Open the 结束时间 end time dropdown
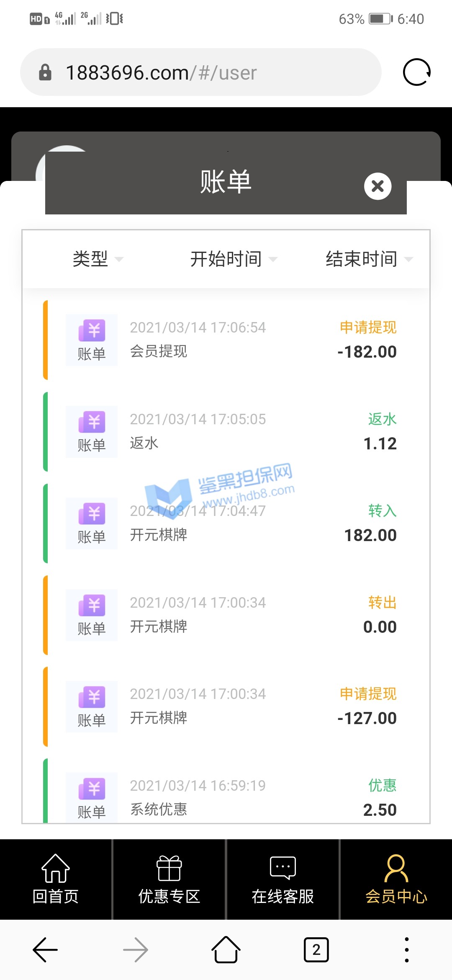The width and height of the screenshot is (452, 980). point(368,259)
